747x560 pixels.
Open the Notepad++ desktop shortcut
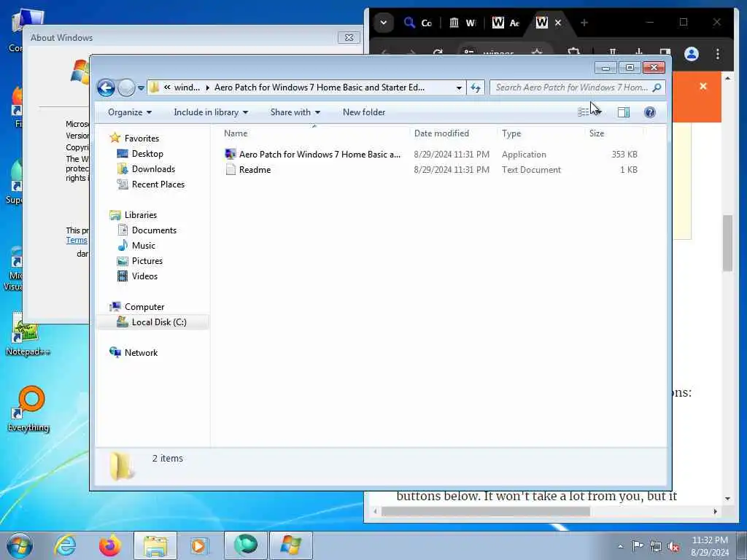pos(28,335)
